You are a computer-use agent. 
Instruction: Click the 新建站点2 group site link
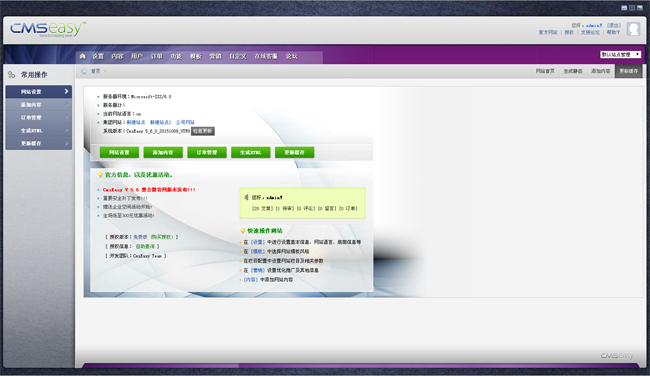(160, 122)
